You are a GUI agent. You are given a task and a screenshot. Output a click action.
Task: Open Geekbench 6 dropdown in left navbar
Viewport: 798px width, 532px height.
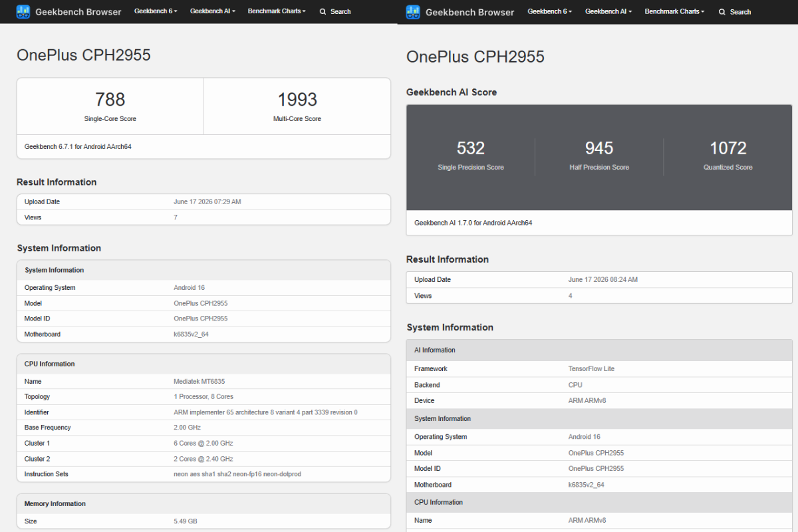tap(156, 11)
